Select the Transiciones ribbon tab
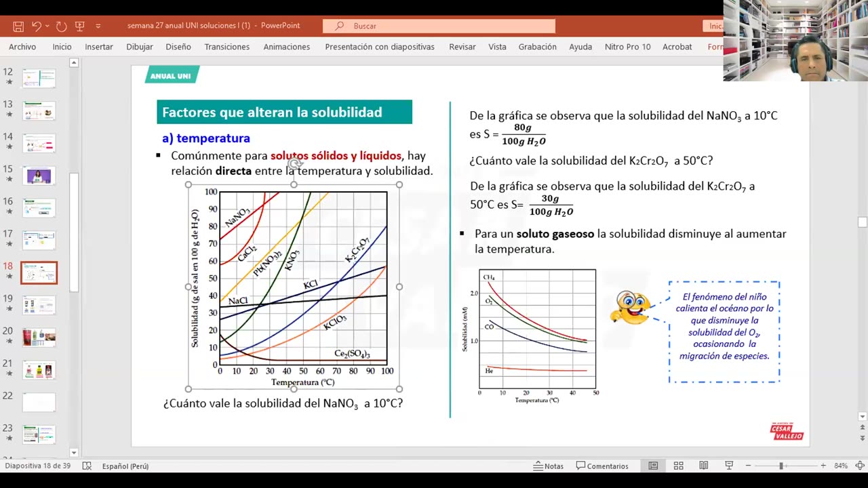 pos(227,47)
